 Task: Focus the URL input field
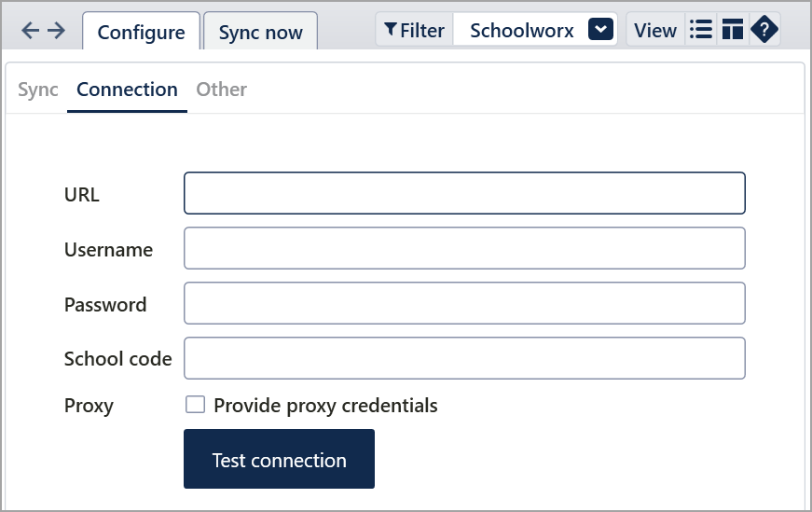tap(464, 193)
